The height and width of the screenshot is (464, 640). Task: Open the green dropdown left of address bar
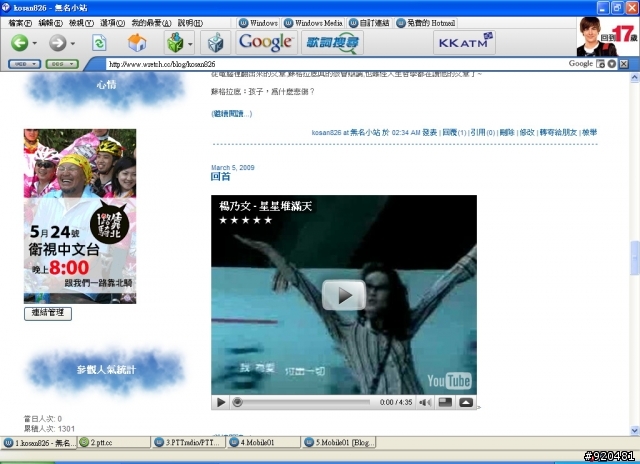pyautogui.click(x=62, y=64)
